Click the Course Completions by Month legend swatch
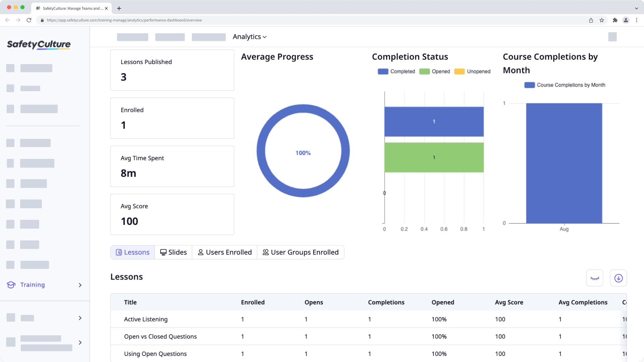 [529, 85]
